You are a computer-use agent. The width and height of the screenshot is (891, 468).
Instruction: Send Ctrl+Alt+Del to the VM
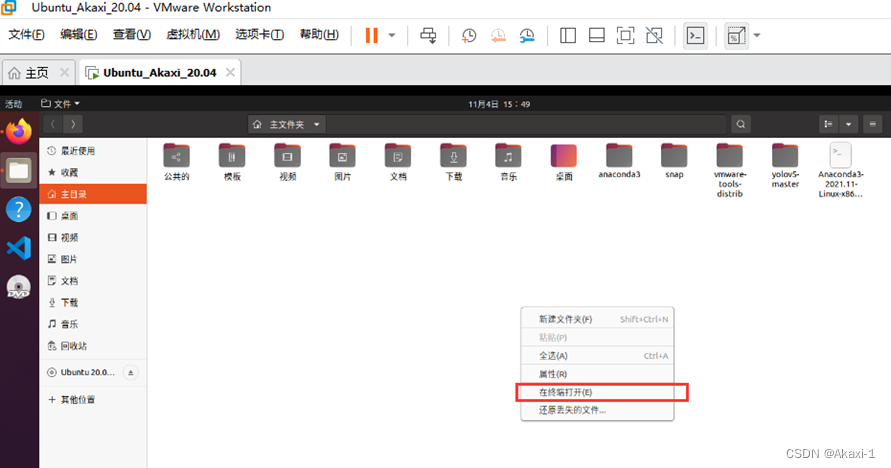click(x=428, y=35)
